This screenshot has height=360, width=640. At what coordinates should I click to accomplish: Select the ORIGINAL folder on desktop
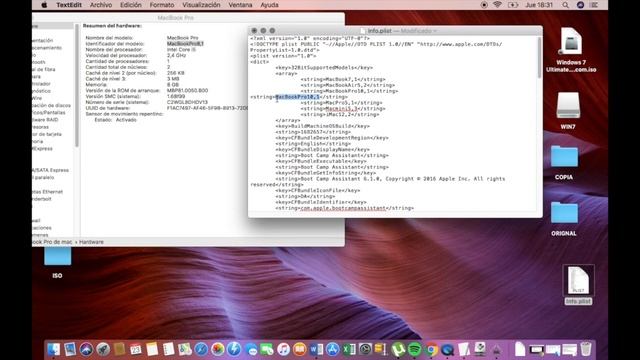(x=564, y=219)
